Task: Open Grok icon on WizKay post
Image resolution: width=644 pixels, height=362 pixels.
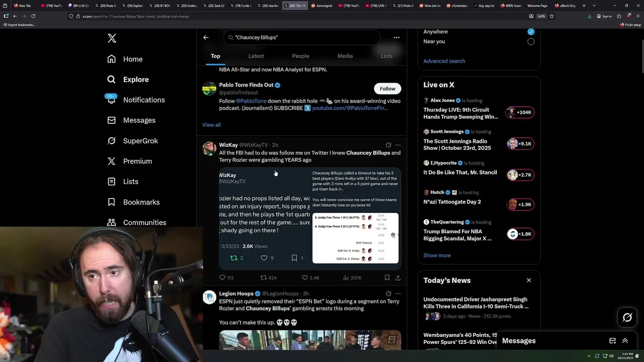Action: [388, 145]
